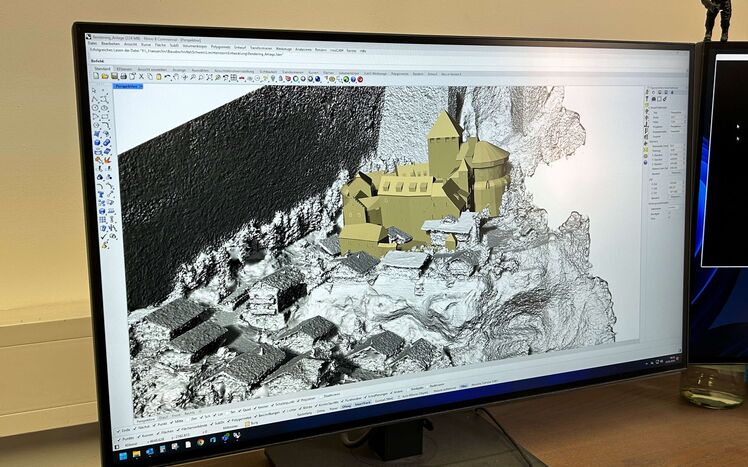Viewport: 748px width, 467px height.
Task: Open the Bearbeiten menu
Action: click(111, 44)
